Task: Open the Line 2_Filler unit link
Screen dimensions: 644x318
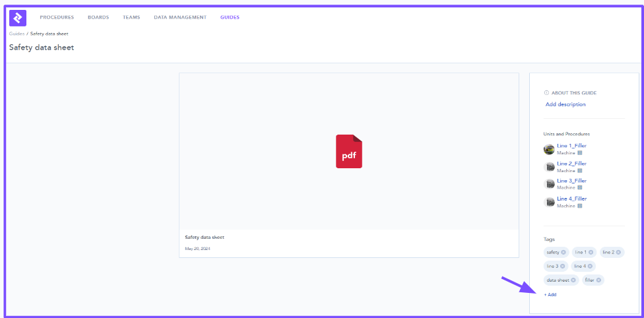Action: point(571,163)
